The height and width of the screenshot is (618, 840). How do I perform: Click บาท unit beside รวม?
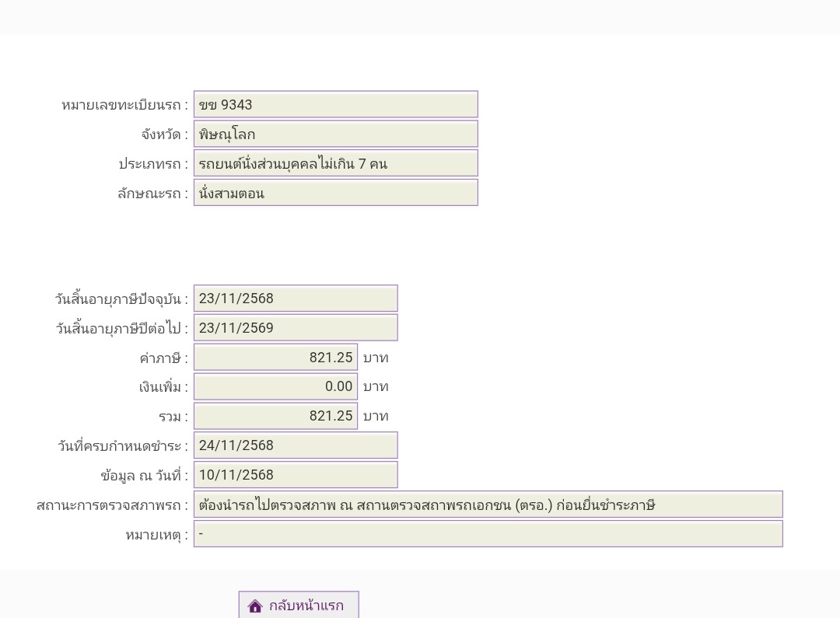coord(376,416)
